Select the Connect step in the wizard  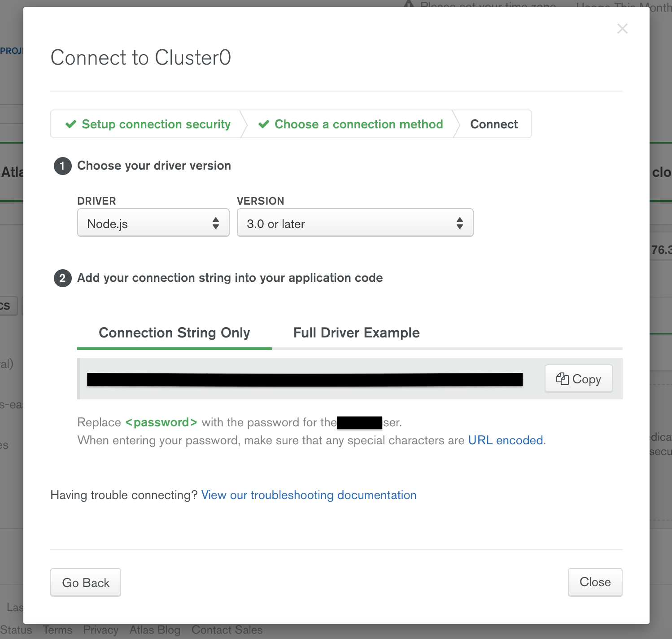click(493, 124)
